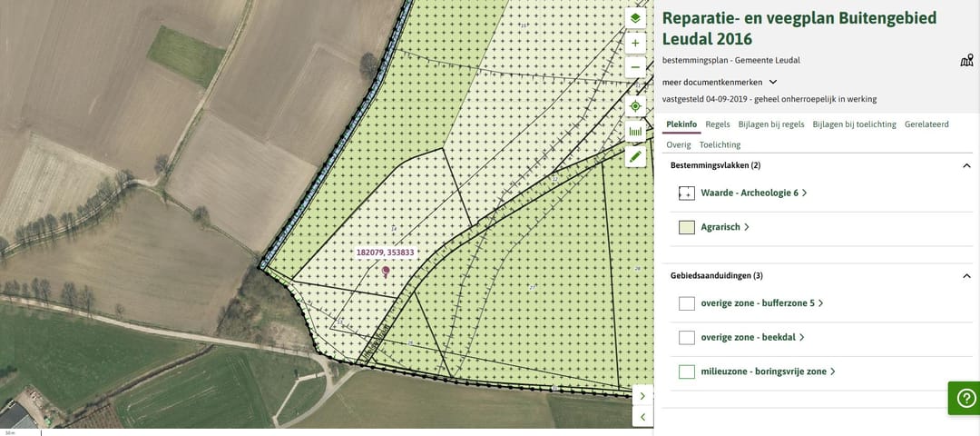Zoom in on the map
The width and height of the screenshot is (980, 436).
click(635, 43)
